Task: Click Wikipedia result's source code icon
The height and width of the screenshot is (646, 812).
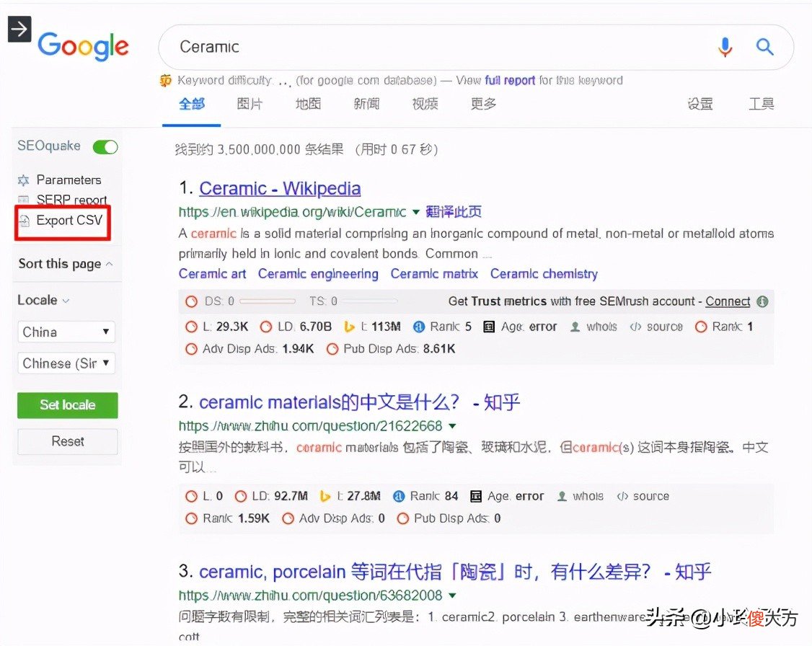Action: [x=635, y=327]
